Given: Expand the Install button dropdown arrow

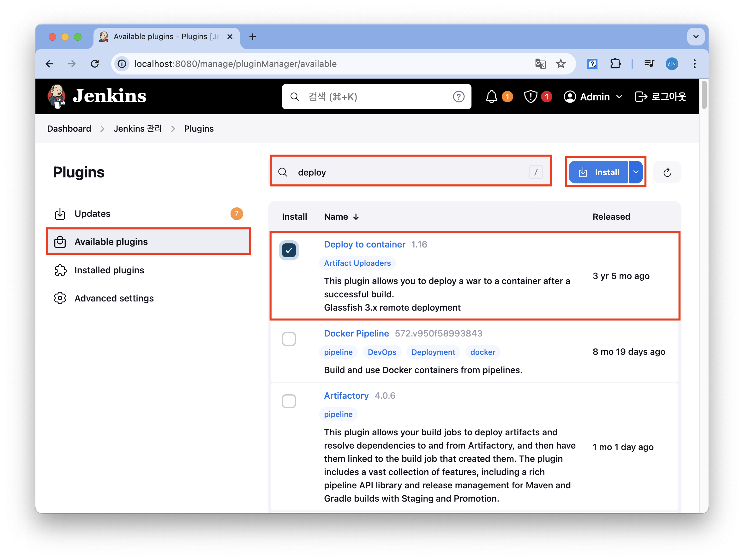Looking at the screenshot, I should point(636,172).
